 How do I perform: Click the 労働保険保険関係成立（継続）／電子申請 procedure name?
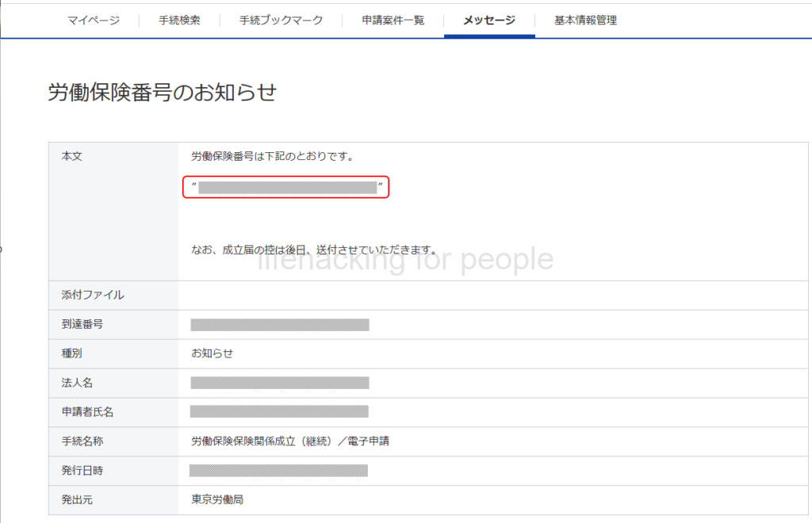tap(290, 441)
